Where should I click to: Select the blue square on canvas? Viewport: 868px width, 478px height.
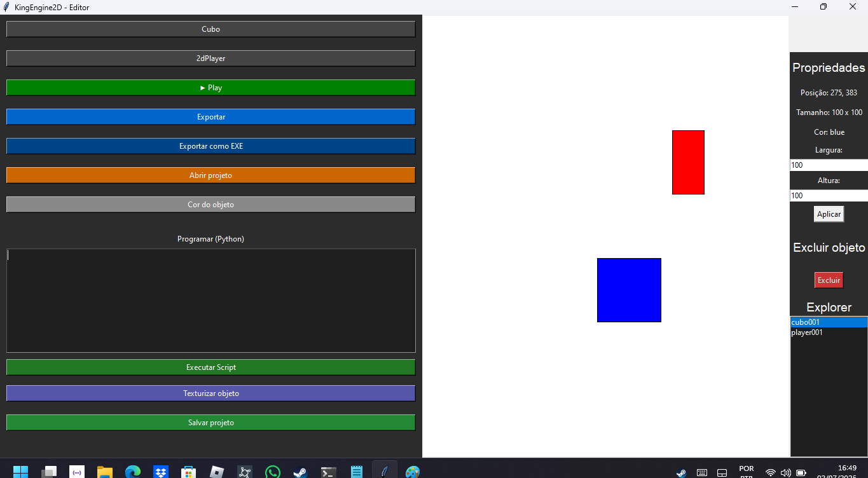(x=629, y=290)
